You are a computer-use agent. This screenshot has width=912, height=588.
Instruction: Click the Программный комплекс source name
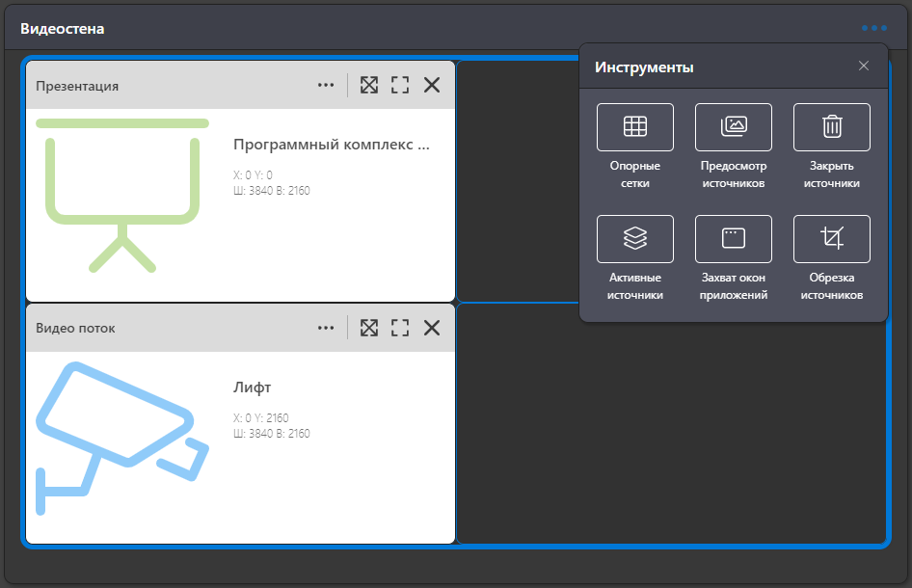click(x=332, y=145)
